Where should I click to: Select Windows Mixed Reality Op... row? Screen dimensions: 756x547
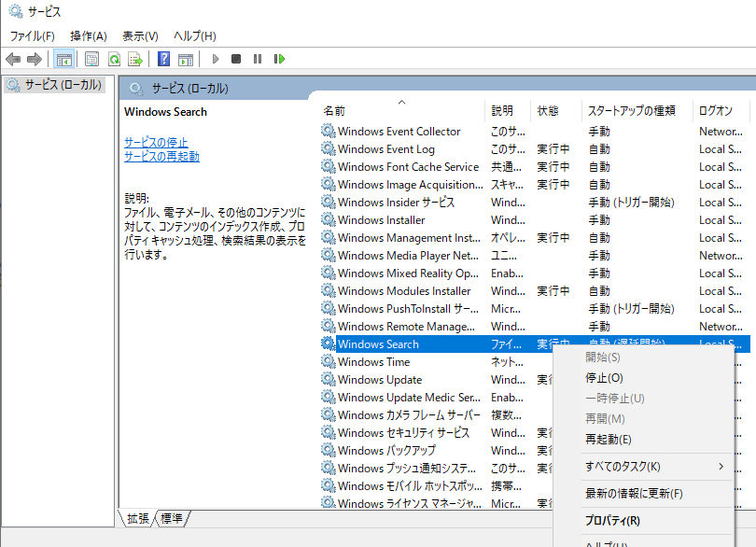535,273
